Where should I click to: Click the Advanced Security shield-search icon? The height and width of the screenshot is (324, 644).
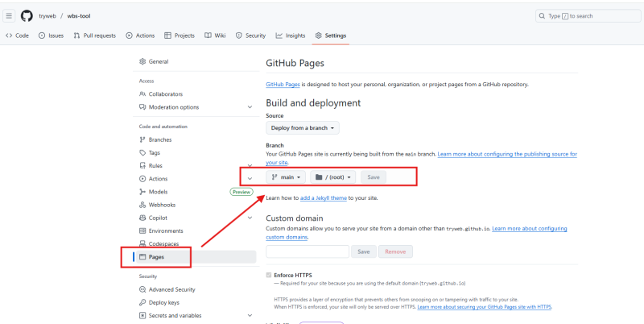[x=142, y=289]
